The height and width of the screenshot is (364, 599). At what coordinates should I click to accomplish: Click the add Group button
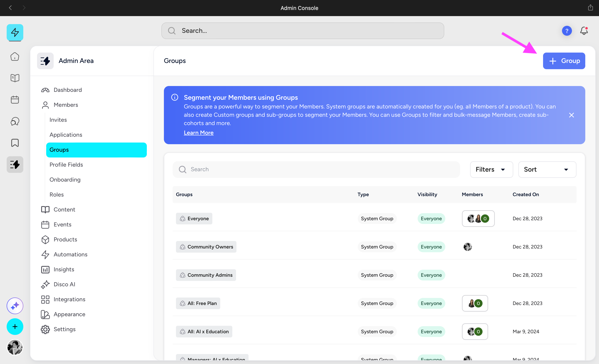pos(564,61)
